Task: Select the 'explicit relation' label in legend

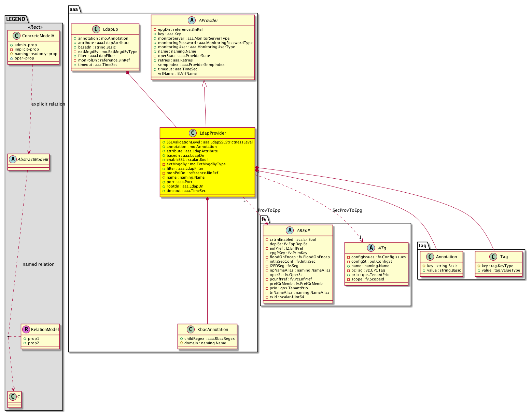Action: [48, 104]
